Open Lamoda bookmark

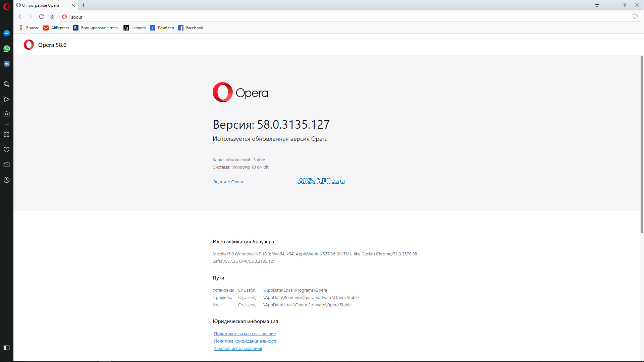click(x=135, y=28)
